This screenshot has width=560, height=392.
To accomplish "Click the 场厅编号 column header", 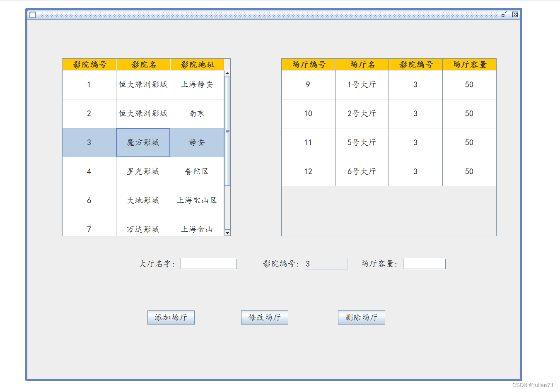I will click(x=309, y=65).
